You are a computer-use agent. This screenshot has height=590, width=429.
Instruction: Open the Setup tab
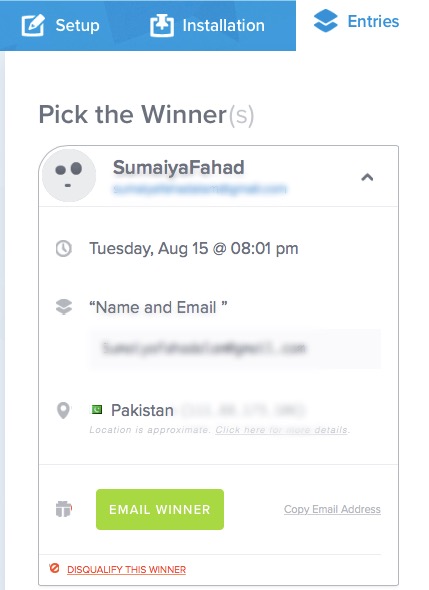coord(60,25)
